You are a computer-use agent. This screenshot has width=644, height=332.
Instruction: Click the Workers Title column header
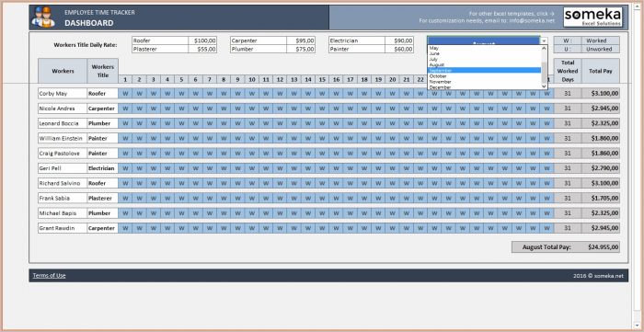click(103, 71)
